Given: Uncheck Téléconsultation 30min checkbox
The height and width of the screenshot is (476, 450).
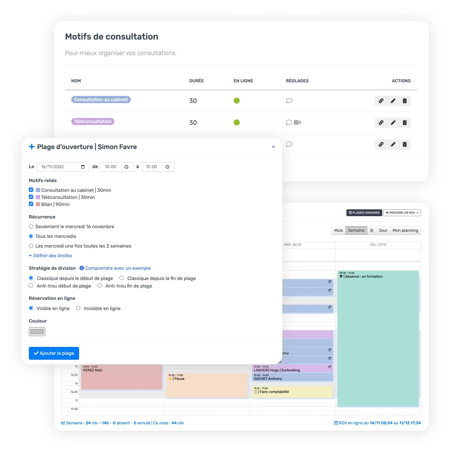Looking at the screenshot, I should coord(31,197).
